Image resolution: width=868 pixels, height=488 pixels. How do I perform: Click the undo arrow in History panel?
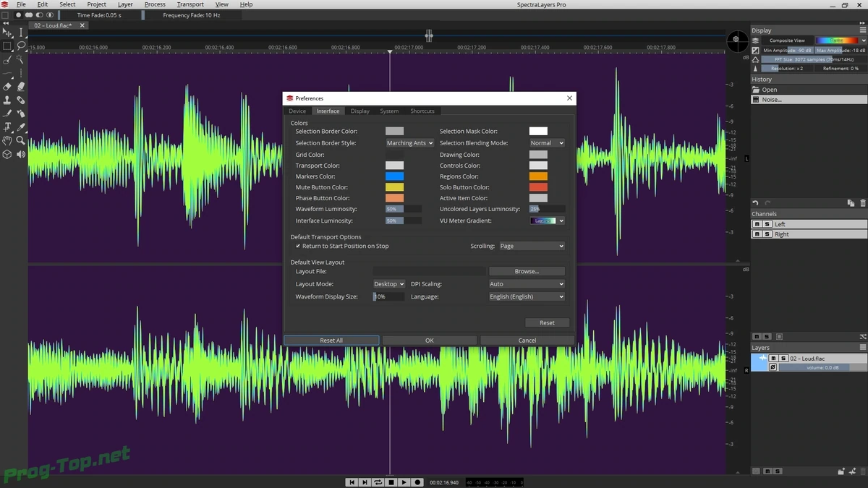[x=755, y=203]
